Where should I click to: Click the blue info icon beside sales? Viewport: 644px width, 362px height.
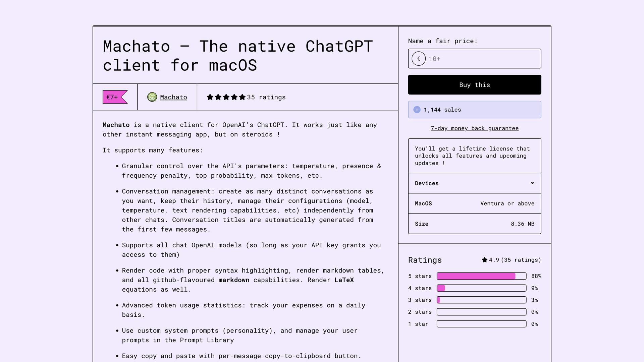pyautogui.click(x=417, y=110)
